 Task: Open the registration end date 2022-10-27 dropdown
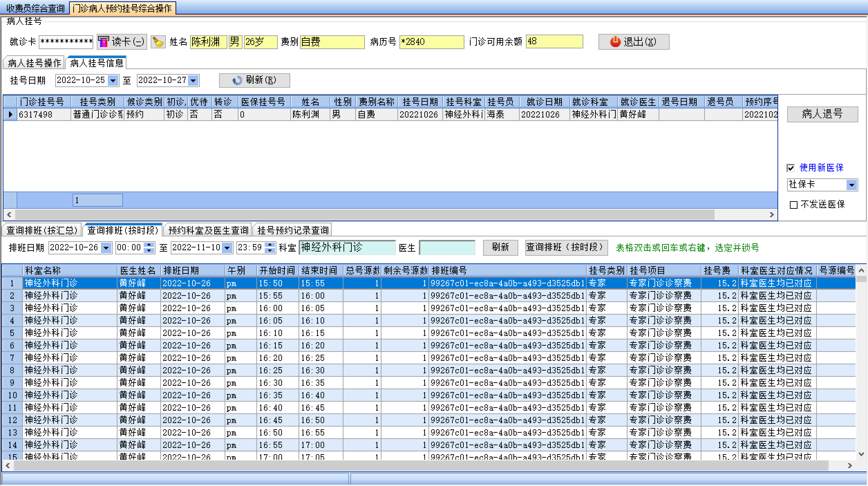tap(194, 81)
